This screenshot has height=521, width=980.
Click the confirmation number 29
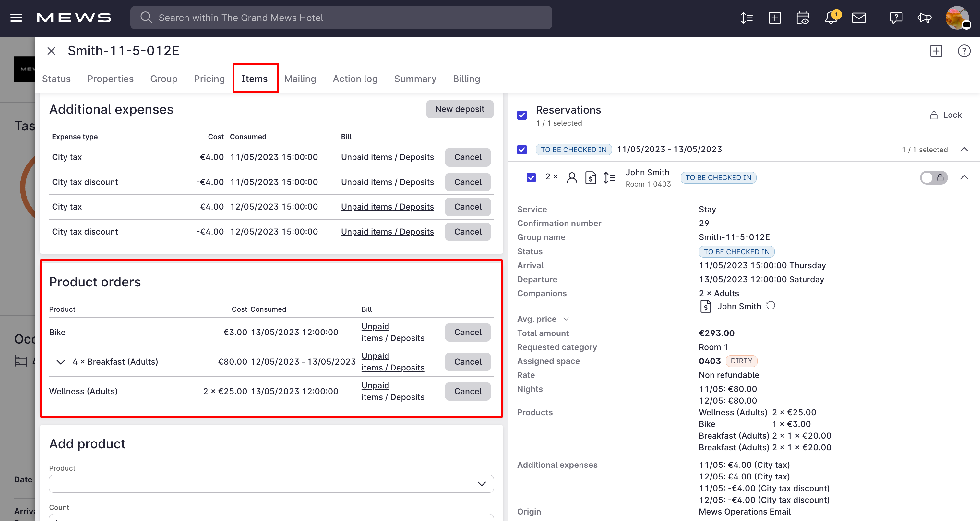click(x=704, y=224)
